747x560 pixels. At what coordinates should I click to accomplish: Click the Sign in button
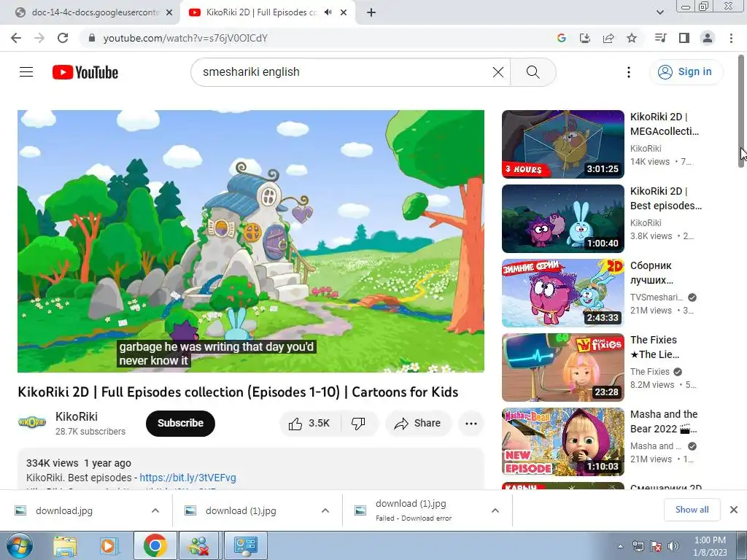pos(686,72)
